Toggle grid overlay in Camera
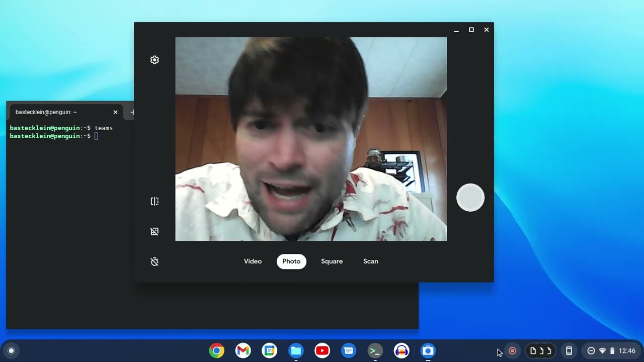Screen dimensions: 644x362 tap(154, 231)
